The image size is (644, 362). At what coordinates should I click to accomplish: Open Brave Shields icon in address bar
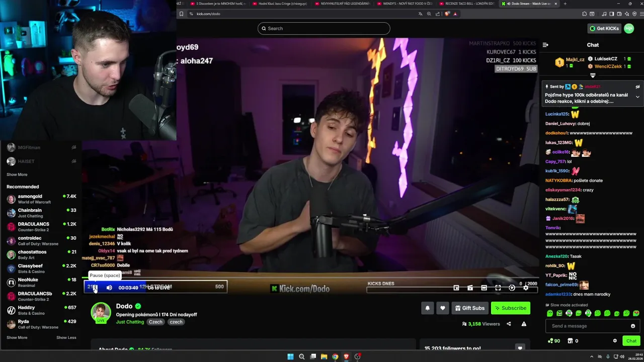(447, 14)
